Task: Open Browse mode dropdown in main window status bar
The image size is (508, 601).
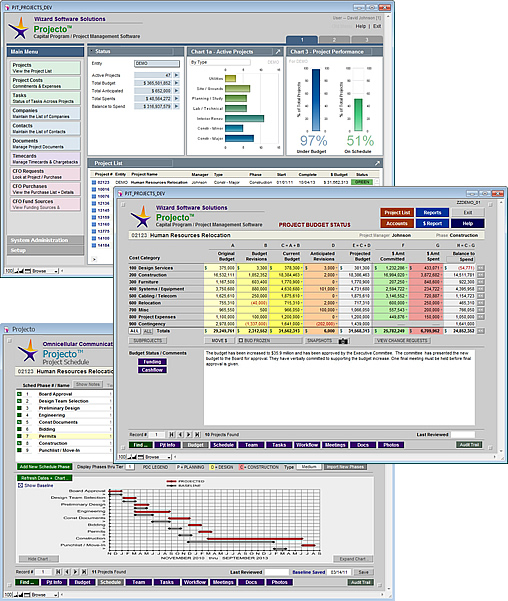Action: (x=45, y=271)
